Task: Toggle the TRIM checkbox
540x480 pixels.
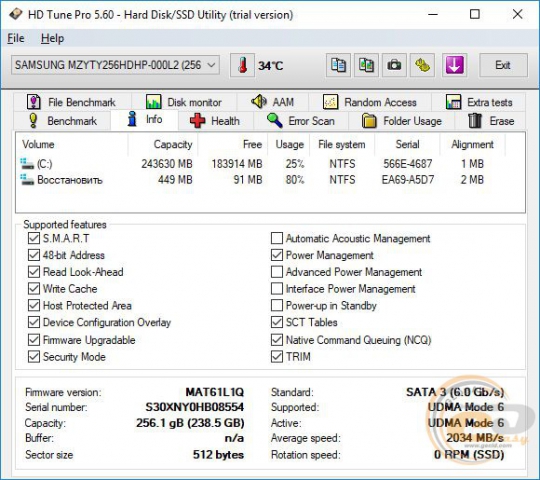Action: click(x=277, y=356)
